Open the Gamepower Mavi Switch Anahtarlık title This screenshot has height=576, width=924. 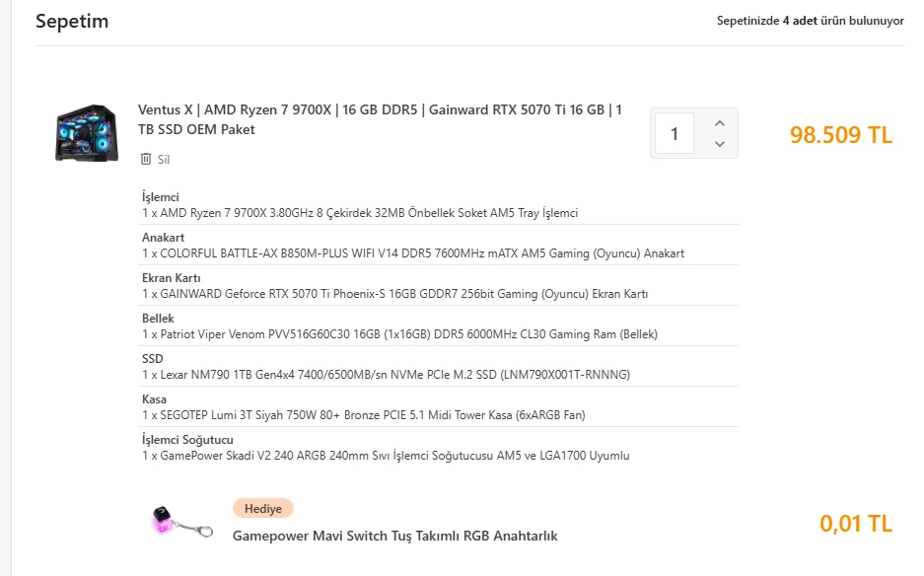pos(394,536)
